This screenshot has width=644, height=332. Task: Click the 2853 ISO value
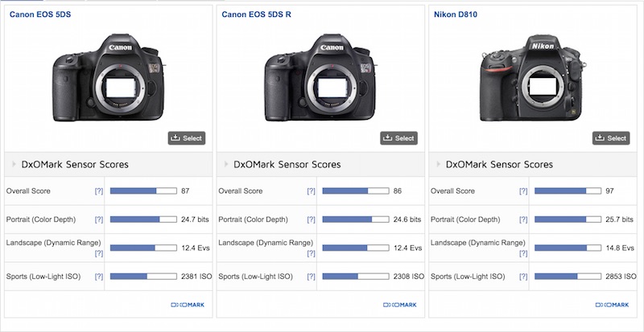pos(621,277)
